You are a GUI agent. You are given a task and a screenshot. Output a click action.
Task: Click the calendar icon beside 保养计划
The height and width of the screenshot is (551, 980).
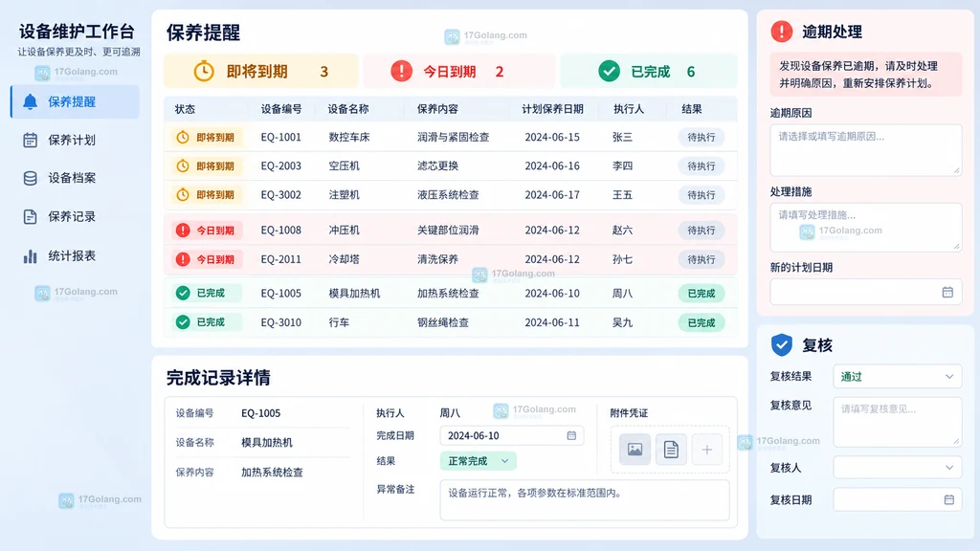click(x=30, y=140)
